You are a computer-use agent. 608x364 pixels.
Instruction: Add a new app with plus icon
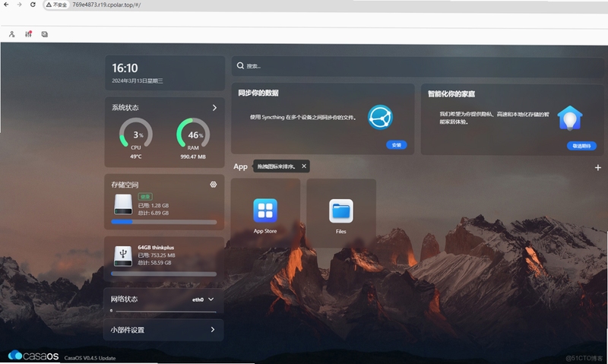coord(598,167)
